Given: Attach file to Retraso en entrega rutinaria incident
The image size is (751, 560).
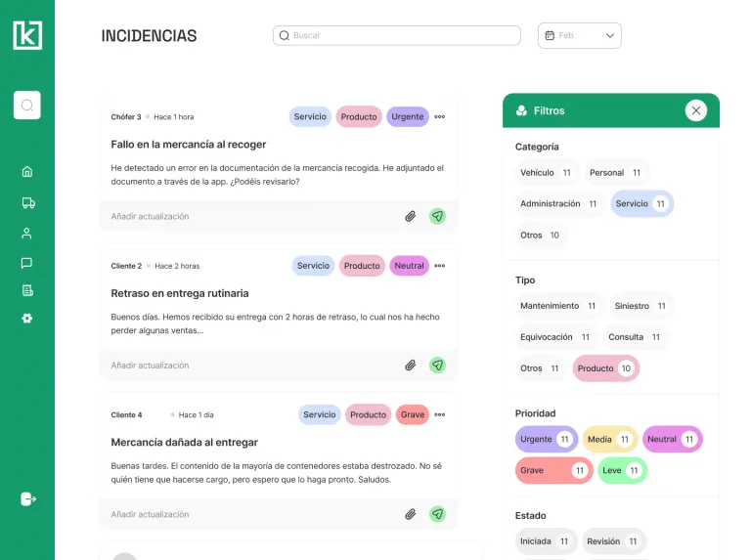Looking at the screenshot, I should (411, 366).
